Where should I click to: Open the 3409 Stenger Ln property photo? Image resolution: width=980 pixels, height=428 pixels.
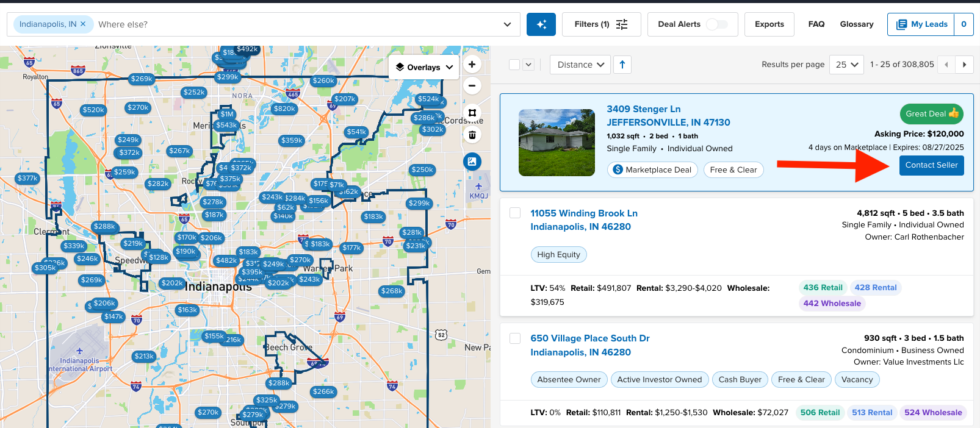click(557, 143)
